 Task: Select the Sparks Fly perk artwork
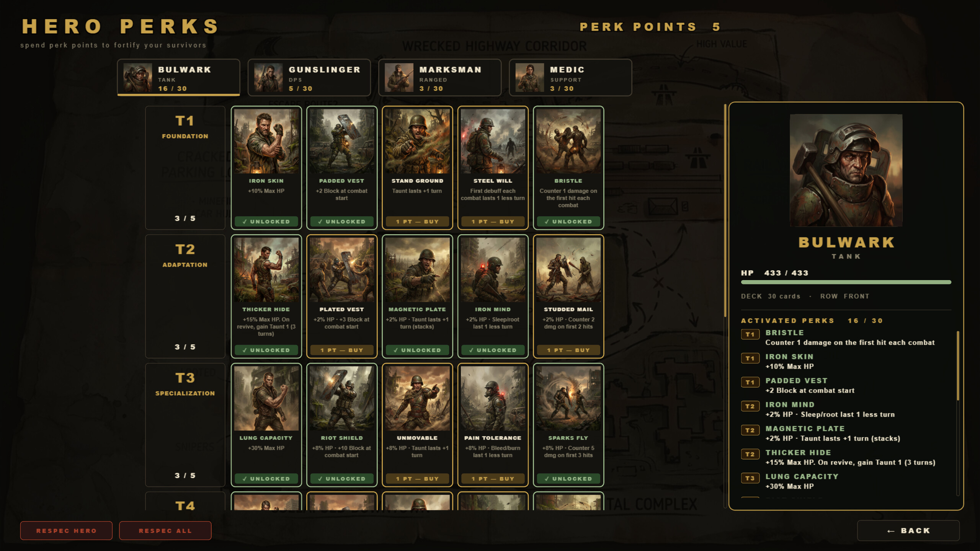point(568,398)
